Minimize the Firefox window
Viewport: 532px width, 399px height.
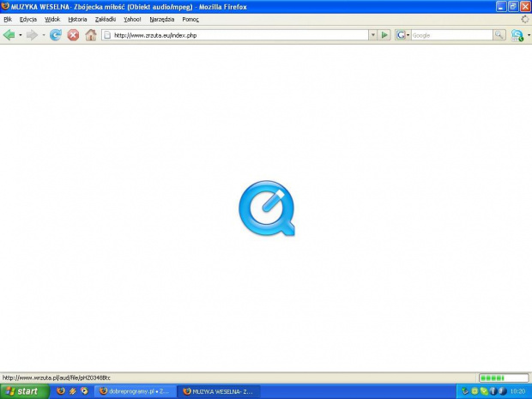click(x=501, y=7)
